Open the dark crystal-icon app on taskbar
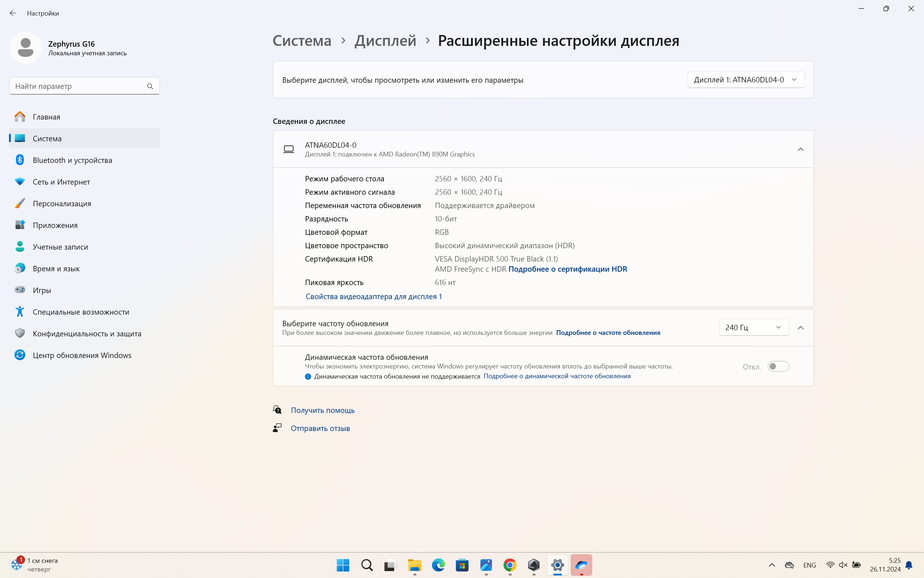The height and width of the screenshot is (578, 924). click(x=534, y=565)
